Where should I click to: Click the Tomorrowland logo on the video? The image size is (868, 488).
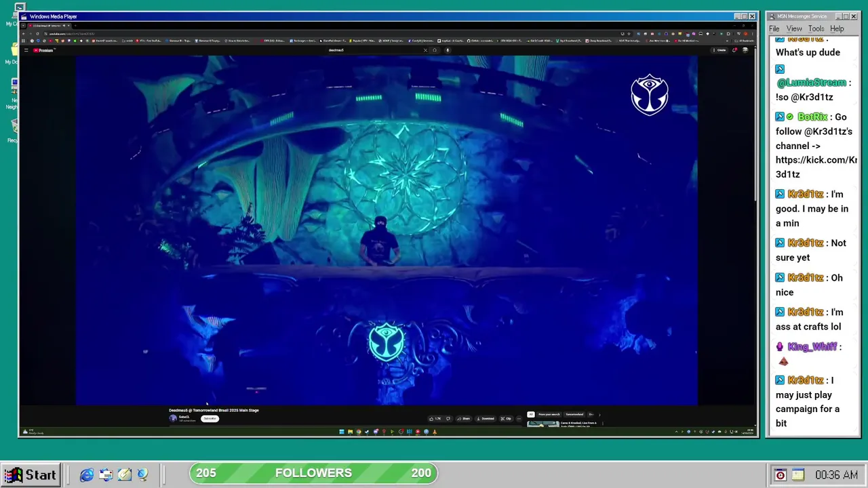point(650,95)
